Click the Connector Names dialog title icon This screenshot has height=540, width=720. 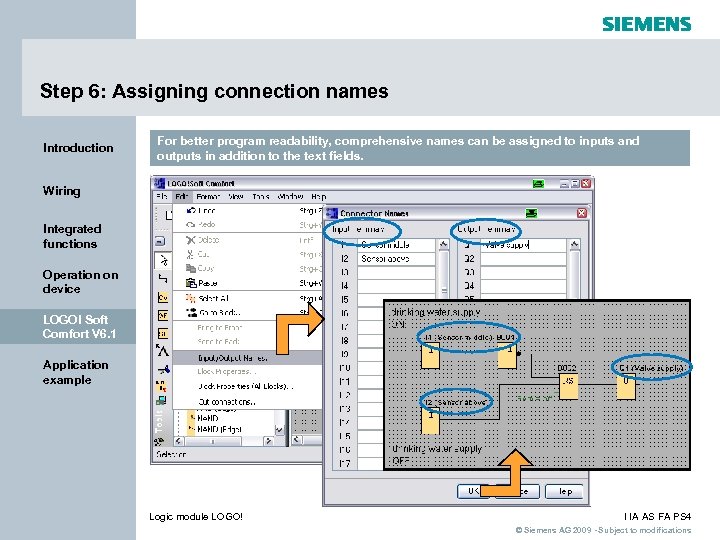coord(332,213)
